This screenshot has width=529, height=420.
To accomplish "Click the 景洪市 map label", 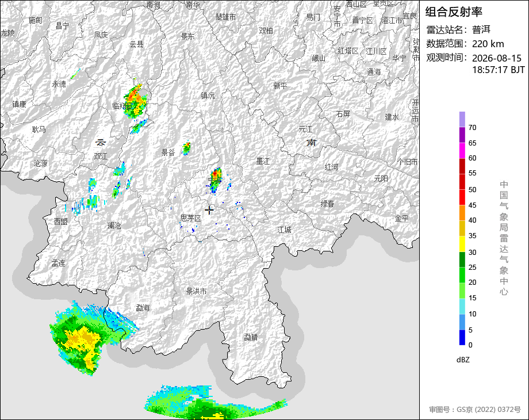I will pos(196,291).
